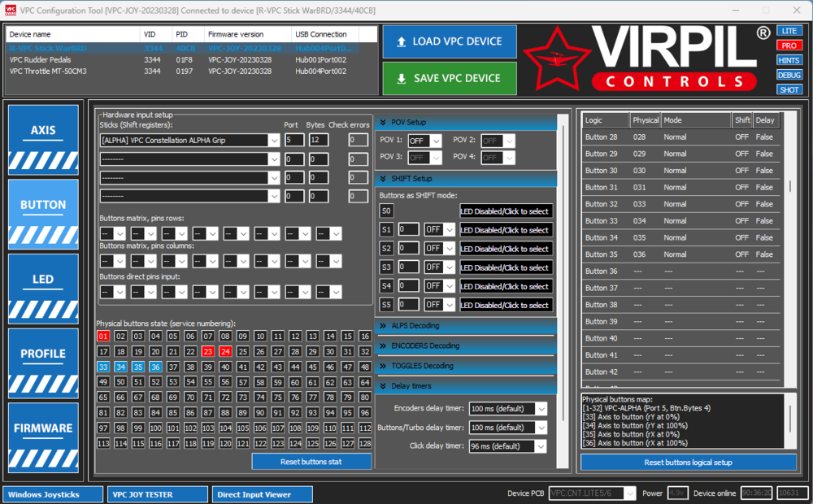Open the POV 1 dropdown
Viewport: 813px width, 504px height.
click(424, 141)
